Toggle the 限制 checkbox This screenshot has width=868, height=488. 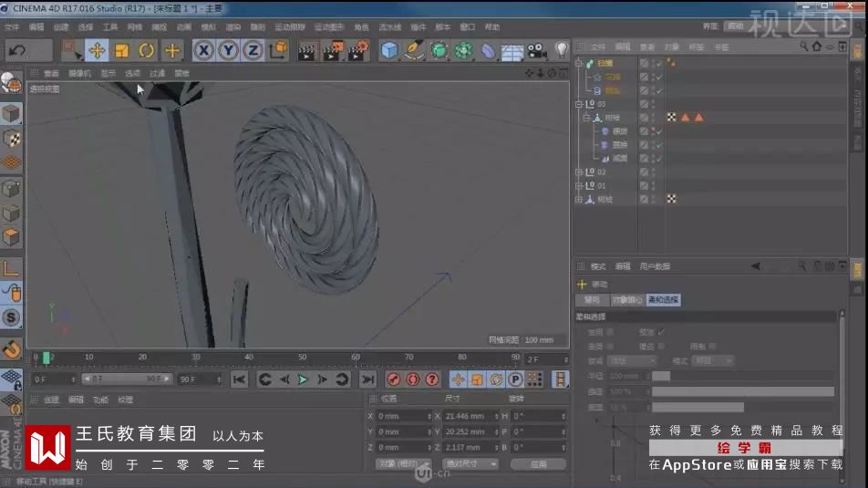click(x=712, y=347)
